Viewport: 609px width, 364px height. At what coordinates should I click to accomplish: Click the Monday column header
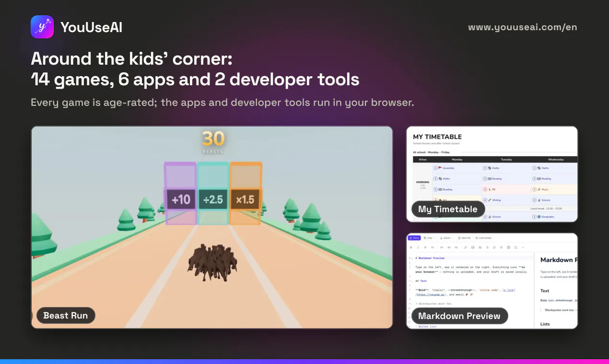pos(457,159)
